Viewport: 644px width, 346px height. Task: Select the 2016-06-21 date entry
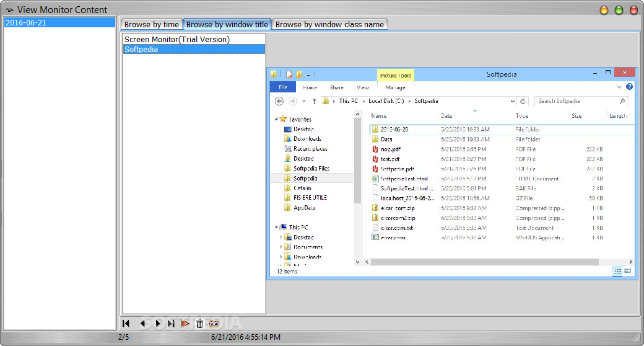(x=59, y=22)
